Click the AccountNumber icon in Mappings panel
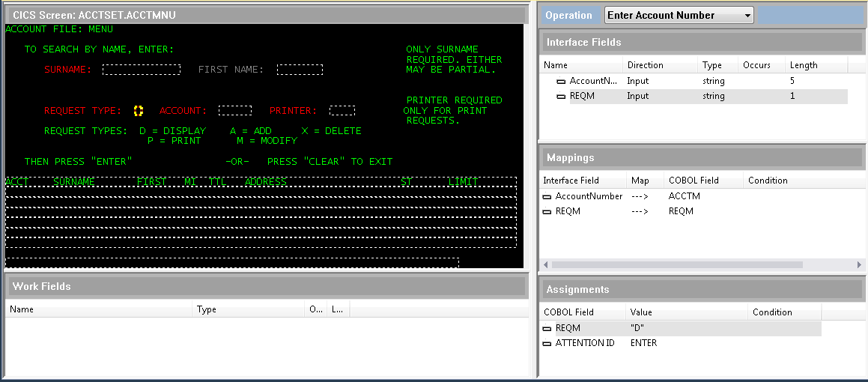The height and width of the screenshot is (382, 868). (x=547, y=196)
